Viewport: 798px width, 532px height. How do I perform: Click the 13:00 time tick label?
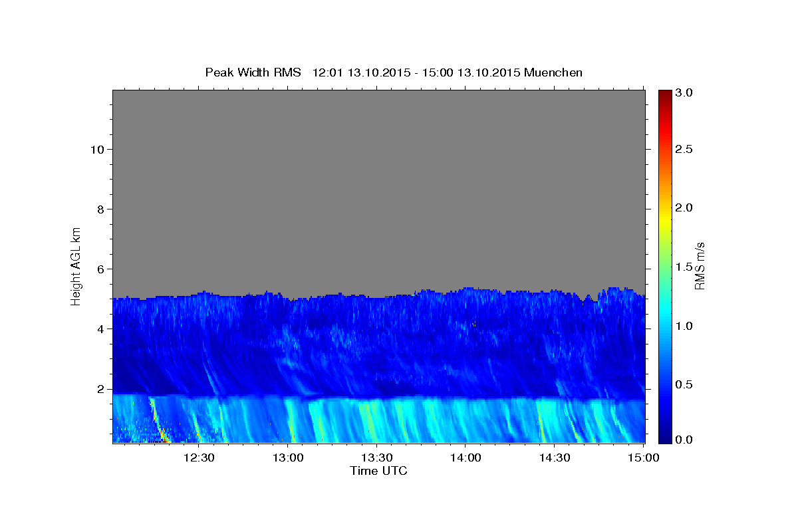[287, 458]
